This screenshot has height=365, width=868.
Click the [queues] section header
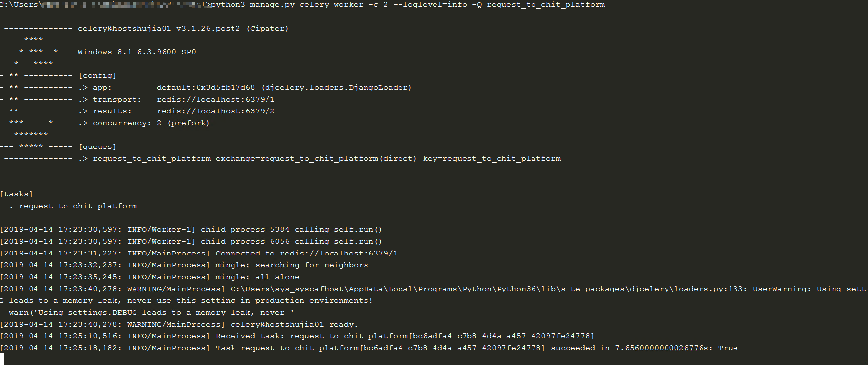pyautogui.click(x=97, y=147)
